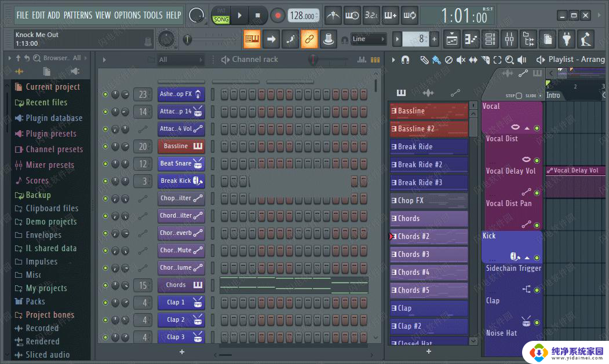This screenshot has height=364, width=609.
Task: Increase the pattern number with plus
Action: [434, 39]
